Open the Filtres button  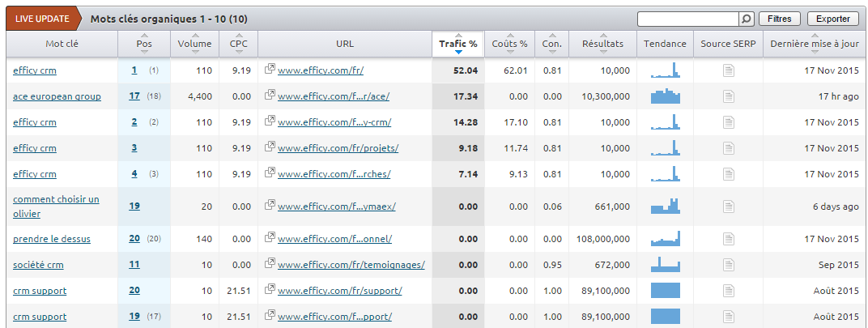tap(780, 19)
